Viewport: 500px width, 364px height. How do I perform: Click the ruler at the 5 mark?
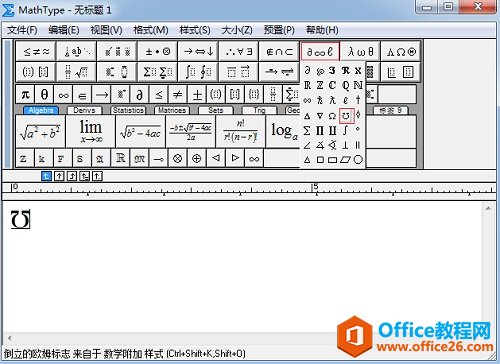point(316,188)
